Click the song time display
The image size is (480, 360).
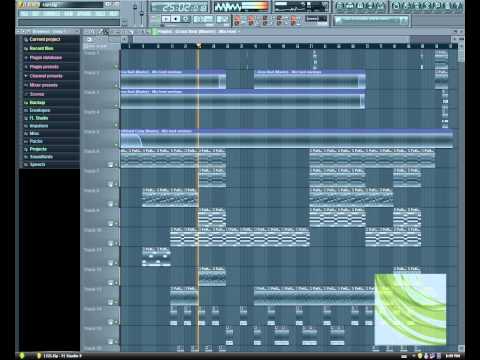[179, 7]
